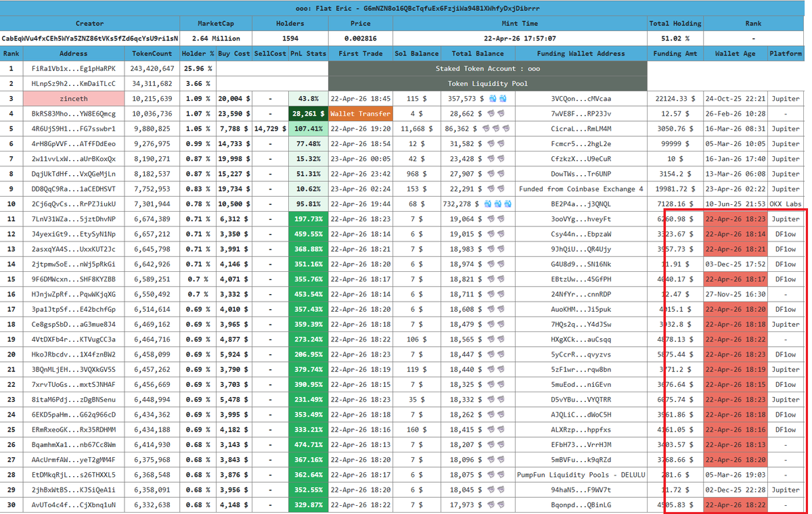Click the middle shark icon beside 86,362 $
This screenshot has width=812, height=514.
(x=496, y=128)
